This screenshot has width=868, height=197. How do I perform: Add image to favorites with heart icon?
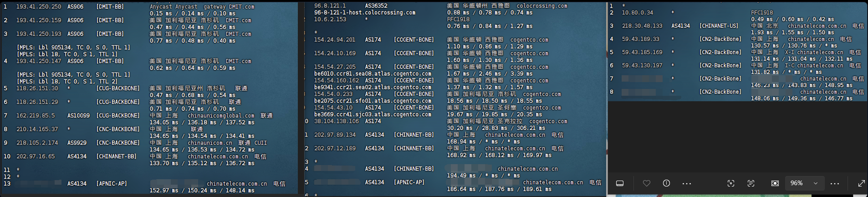click(x=646, y=183)
